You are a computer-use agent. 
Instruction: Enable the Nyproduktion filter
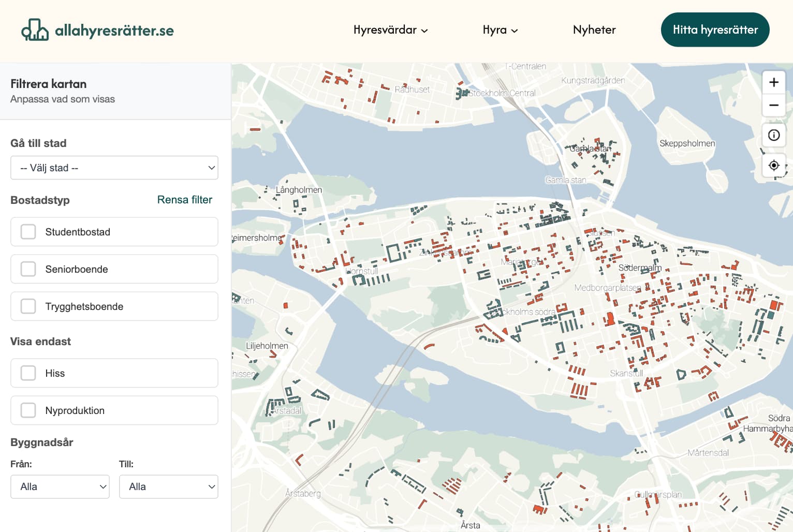(x=28, y=410)
